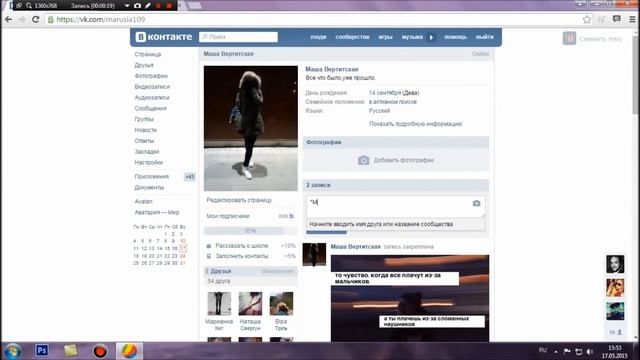This screenshot has height=360, width=640.
Task: Open игры in the VK header
Action: click(385, 37)
